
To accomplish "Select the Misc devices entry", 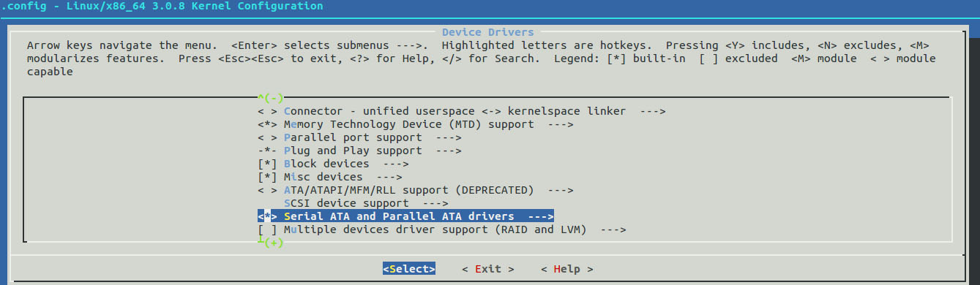I will click(x=329, y=177).
